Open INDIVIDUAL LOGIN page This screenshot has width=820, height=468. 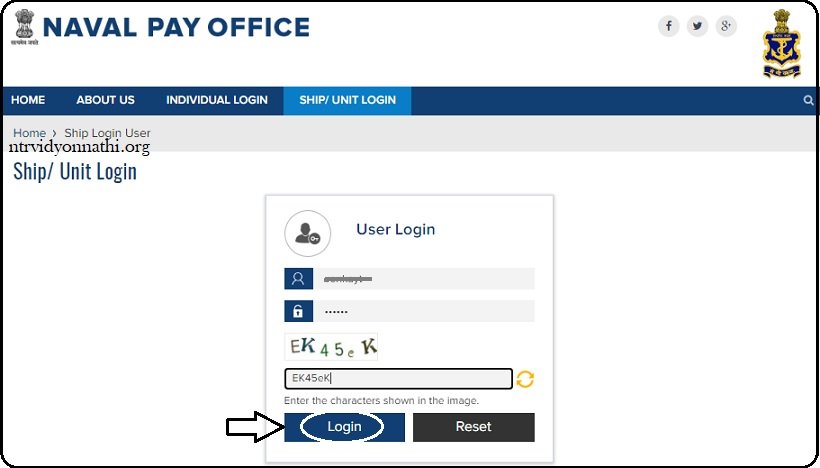pos(217,100)
